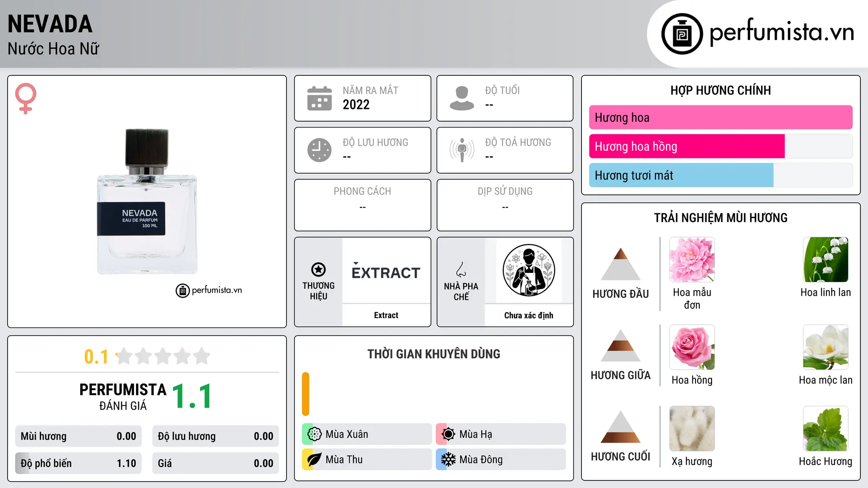The height and width of the screenshot is (488, 868).
Task: Click the pyramid icon above Hương giữa
Action: (620, 345)
